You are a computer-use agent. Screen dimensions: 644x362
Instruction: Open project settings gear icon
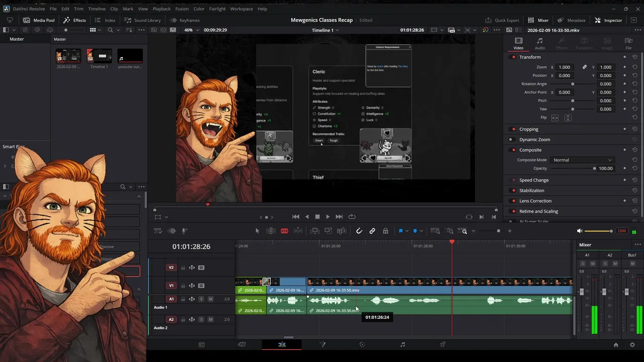(632, 345)
